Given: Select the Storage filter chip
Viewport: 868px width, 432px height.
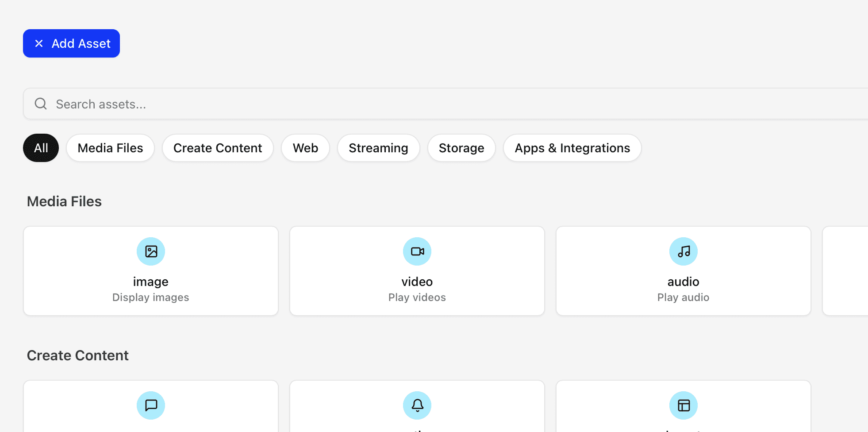Looking at the screenshot, I should (461, 148).
